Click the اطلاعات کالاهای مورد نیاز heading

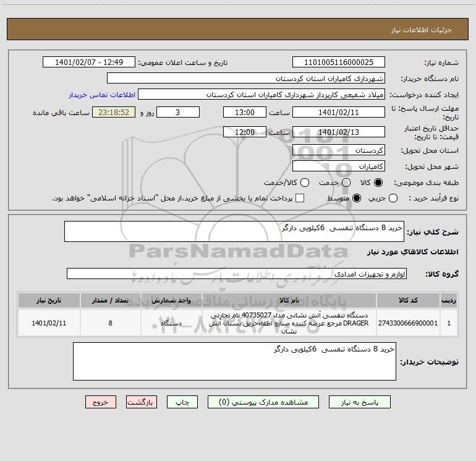point(412,252)
